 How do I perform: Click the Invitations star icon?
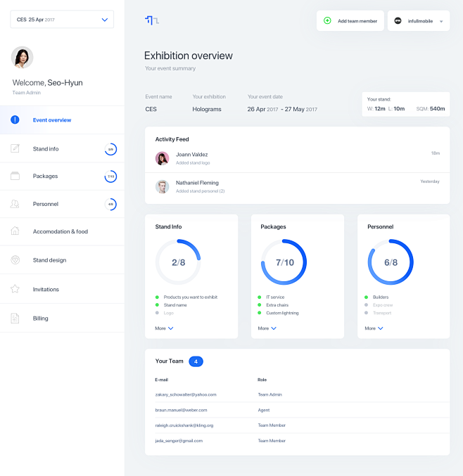[15, 289]
